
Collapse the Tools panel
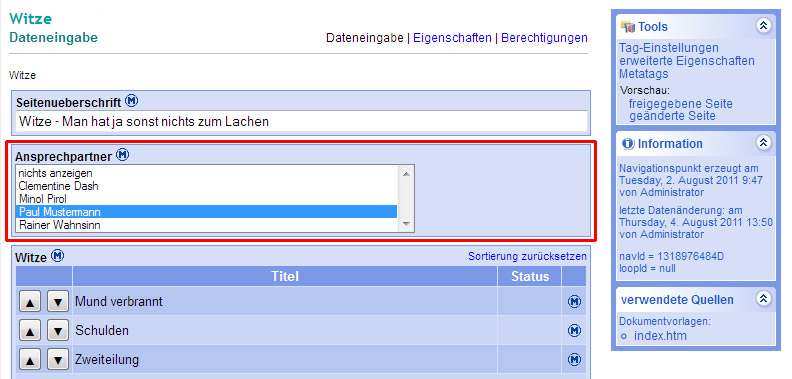click(x=764, y=25)
